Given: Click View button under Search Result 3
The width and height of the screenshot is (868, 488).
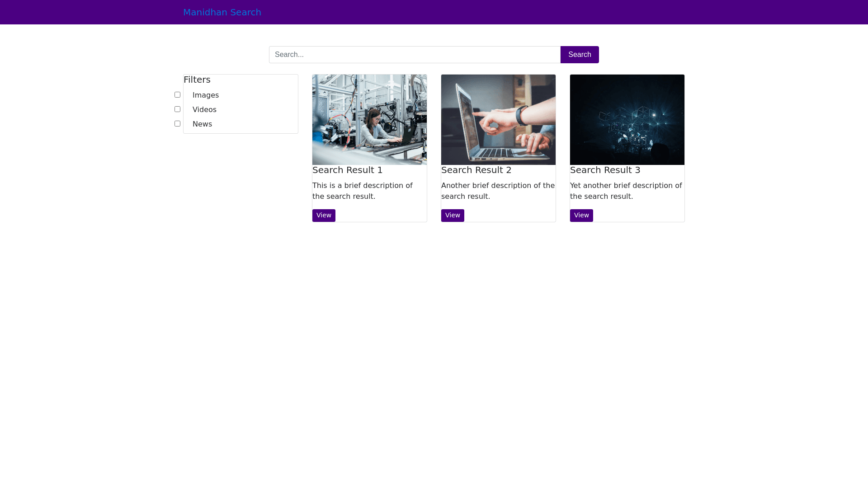Looking at the screenshot, I should (581, 216).
